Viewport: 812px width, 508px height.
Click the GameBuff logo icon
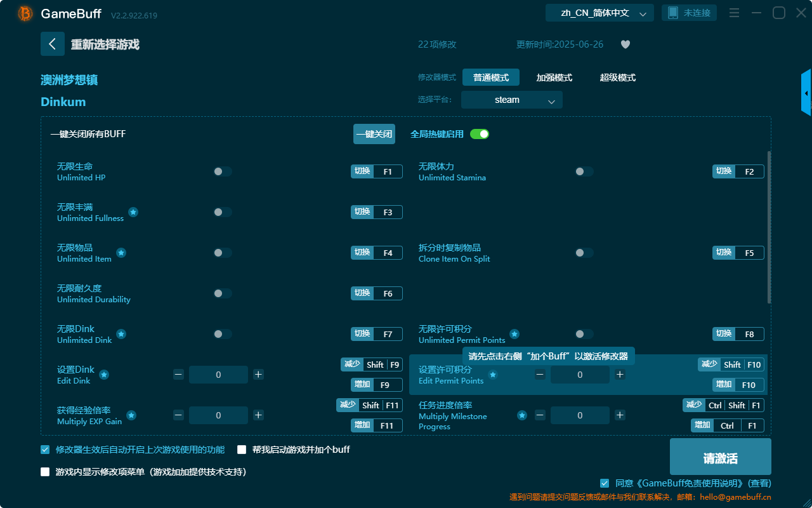point(25,13)
